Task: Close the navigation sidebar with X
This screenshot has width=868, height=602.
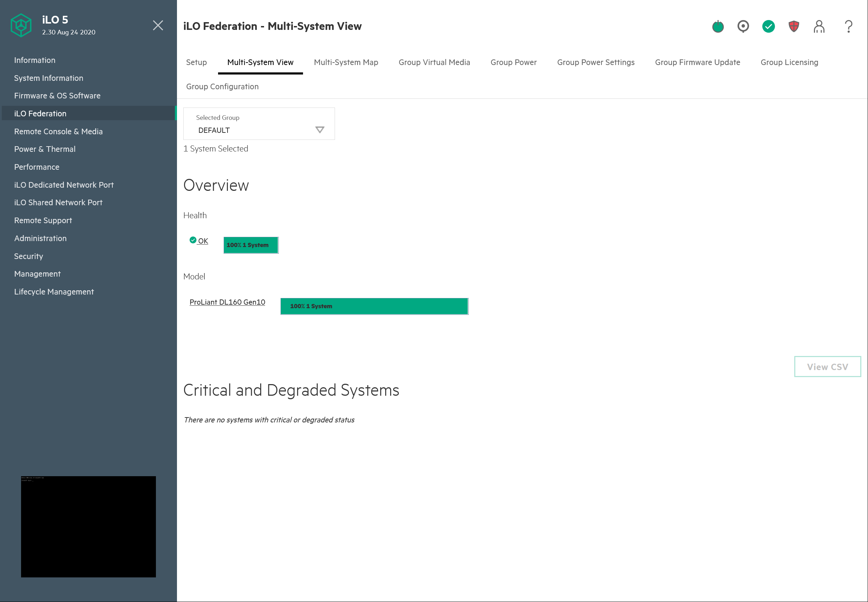Action: tap(158, 25)
